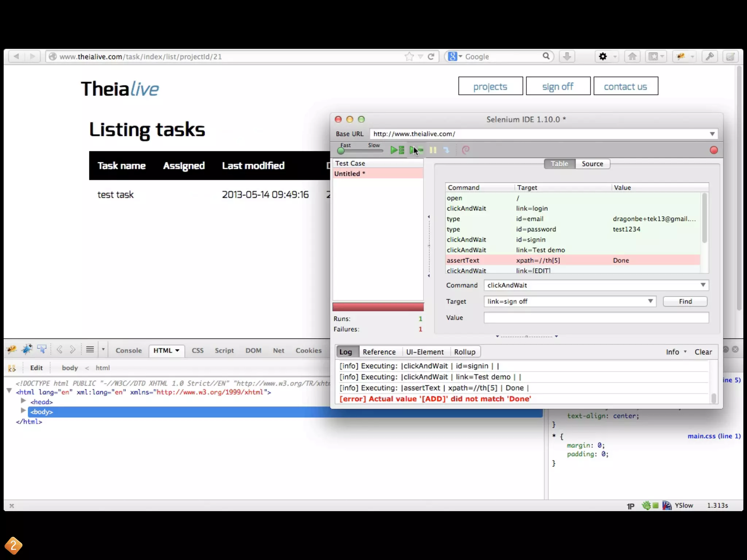Click into the Value input field
The image size is (747, 560).
point(596,318)
